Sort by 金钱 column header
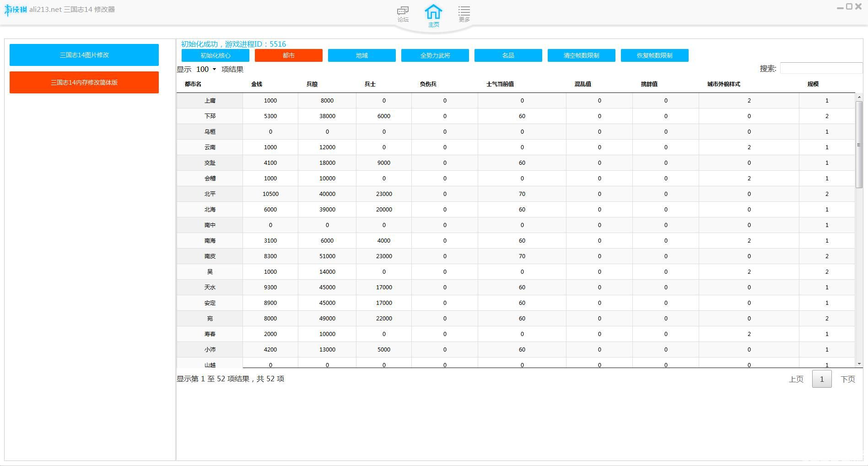868x466 pixels. coord(257,84)
